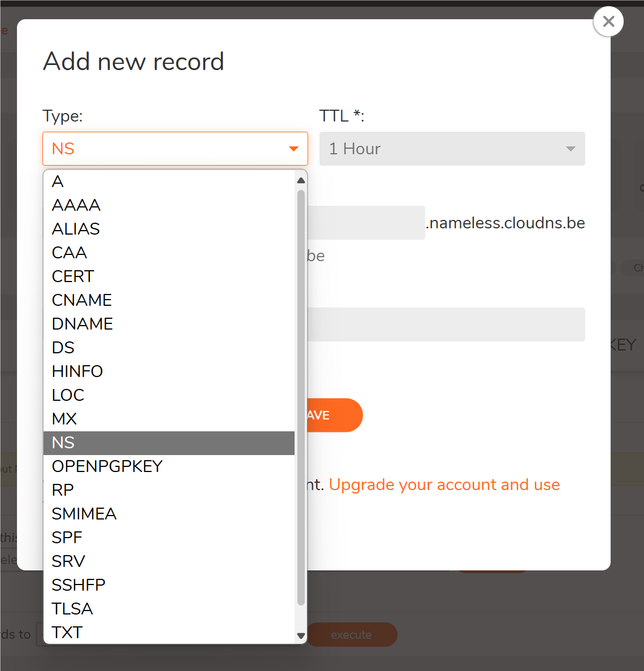Choose the LOC record type
The width and height of the screenshot is (644, 671).
(169, 395)
